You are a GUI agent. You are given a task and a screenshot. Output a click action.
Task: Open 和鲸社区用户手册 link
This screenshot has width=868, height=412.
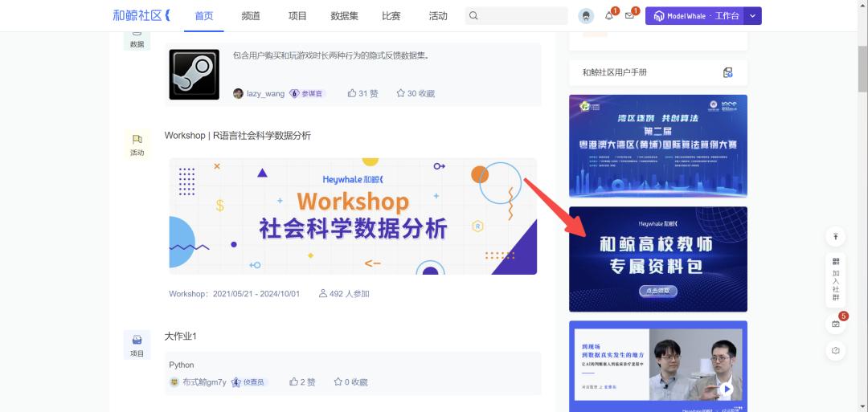(615, 72)
